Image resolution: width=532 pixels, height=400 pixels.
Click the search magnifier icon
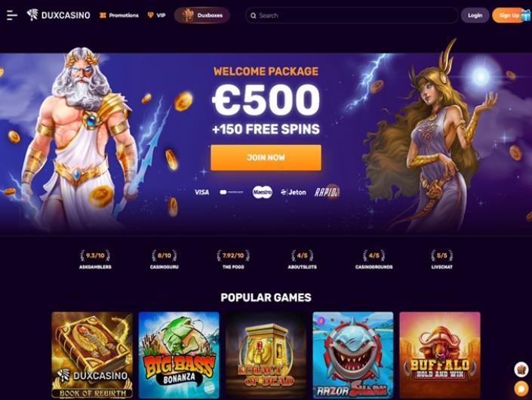[253, 16]
